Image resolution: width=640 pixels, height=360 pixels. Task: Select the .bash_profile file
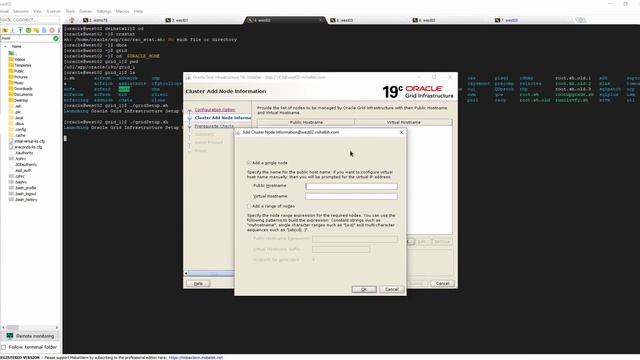22,188
